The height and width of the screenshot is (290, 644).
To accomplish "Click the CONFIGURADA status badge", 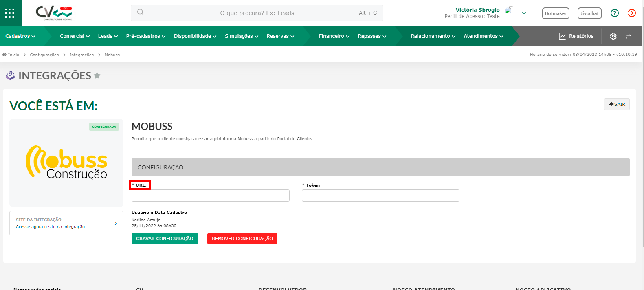I will point(104,127).
